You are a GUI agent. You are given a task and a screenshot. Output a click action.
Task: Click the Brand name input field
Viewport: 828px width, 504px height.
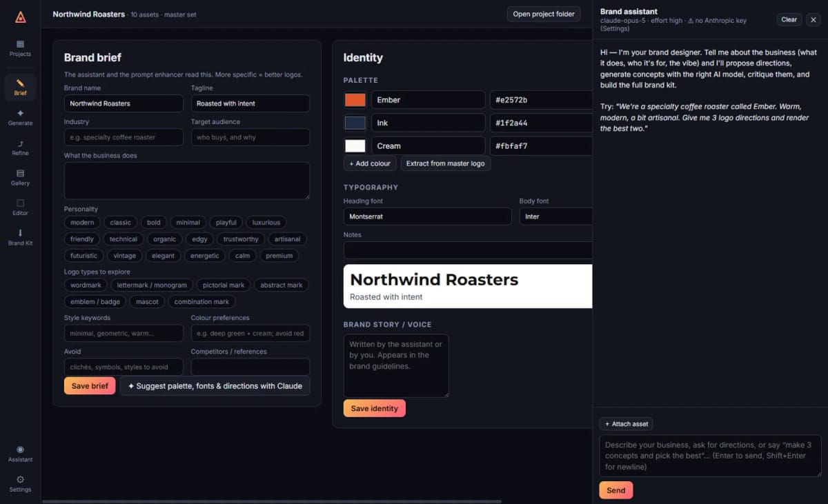pyautogui.click(x=124, y=103)
